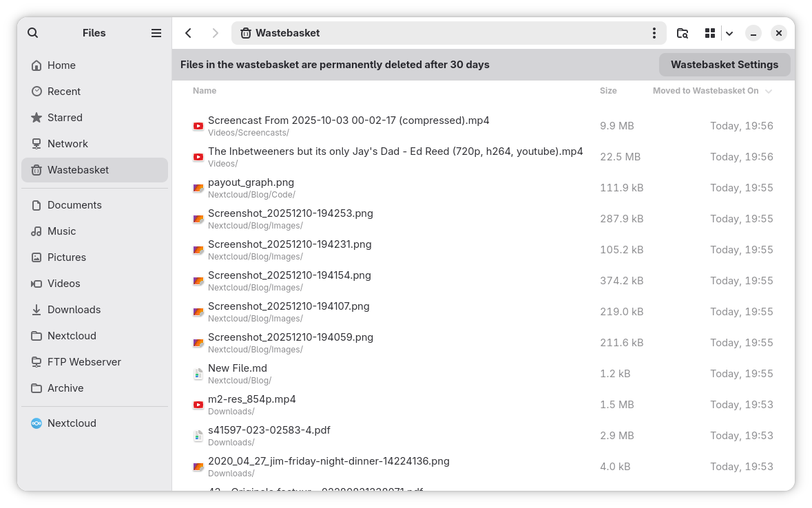Select the m2-res_854p.mp4 video file
The image size is (812, 508).
(x=251, y=399)
